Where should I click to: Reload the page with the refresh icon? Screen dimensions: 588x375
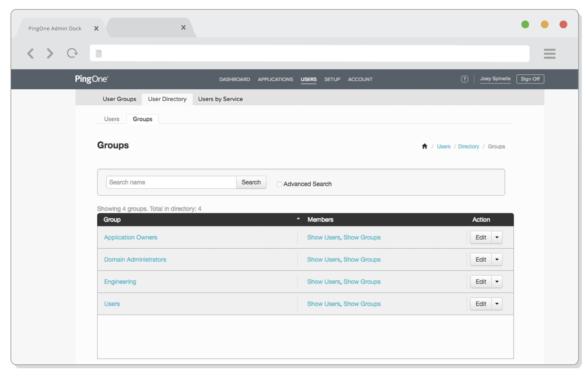72,53
